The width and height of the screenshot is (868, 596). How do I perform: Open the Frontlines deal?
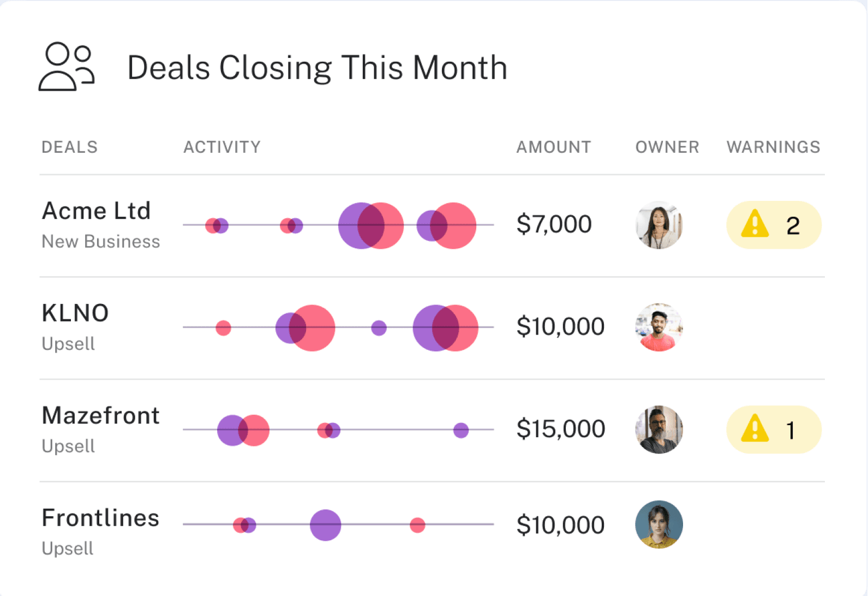pyautogui.click(x=100, y=518)
